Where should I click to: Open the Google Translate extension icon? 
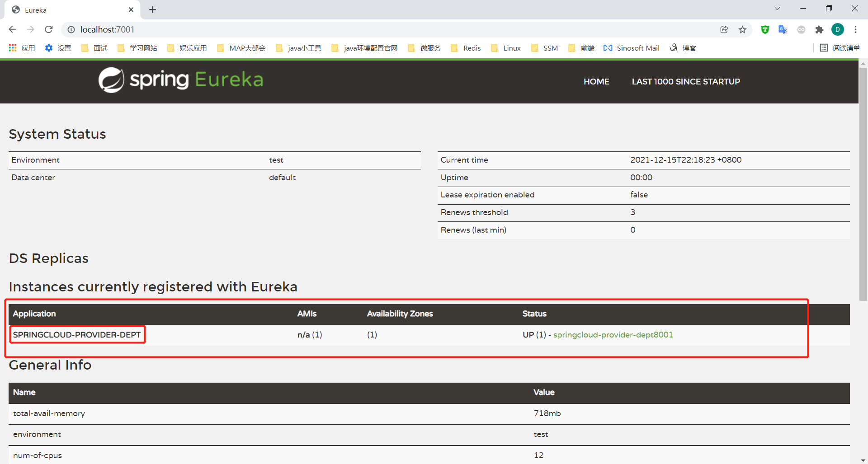(783, 29)
